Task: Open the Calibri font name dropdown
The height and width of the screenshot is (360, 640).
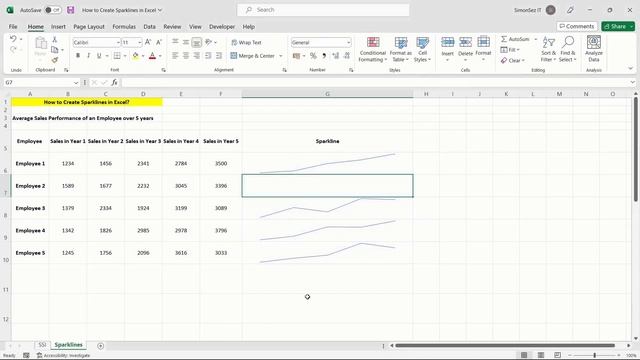Action: (118, 42)
